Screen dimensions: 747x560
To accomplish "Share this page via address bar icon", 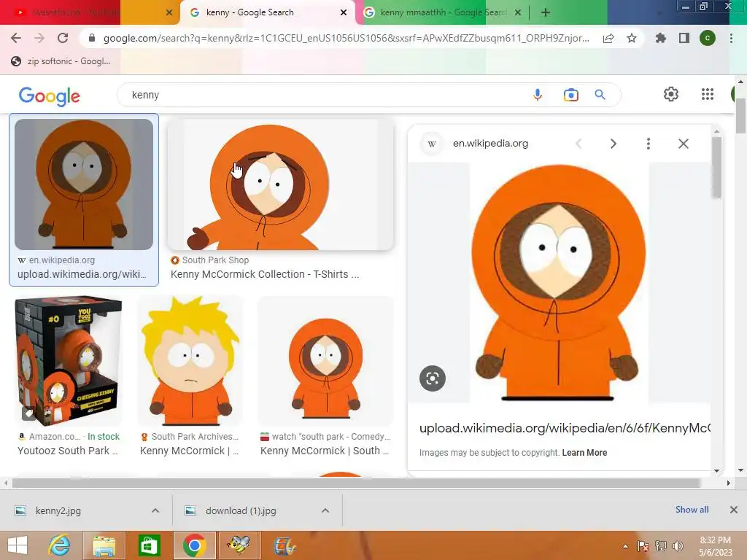I will coord(608,38).
